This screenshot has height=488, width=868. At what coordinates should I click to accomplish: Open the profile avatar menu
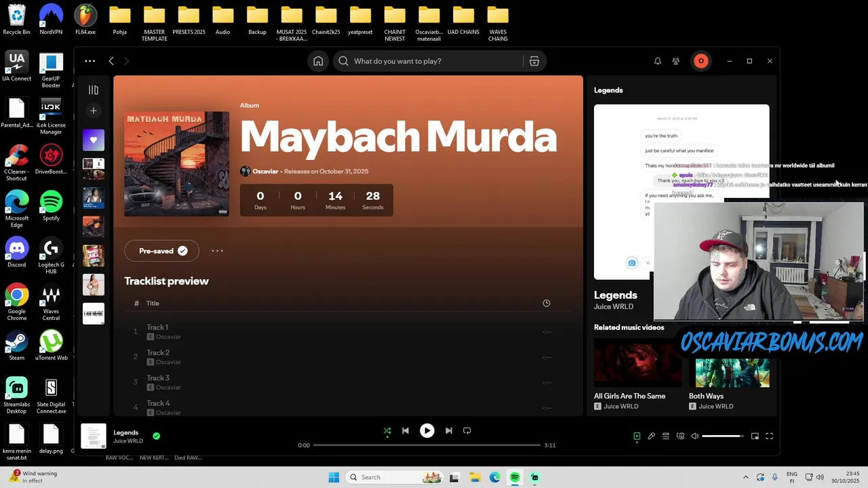coord(701,61)
